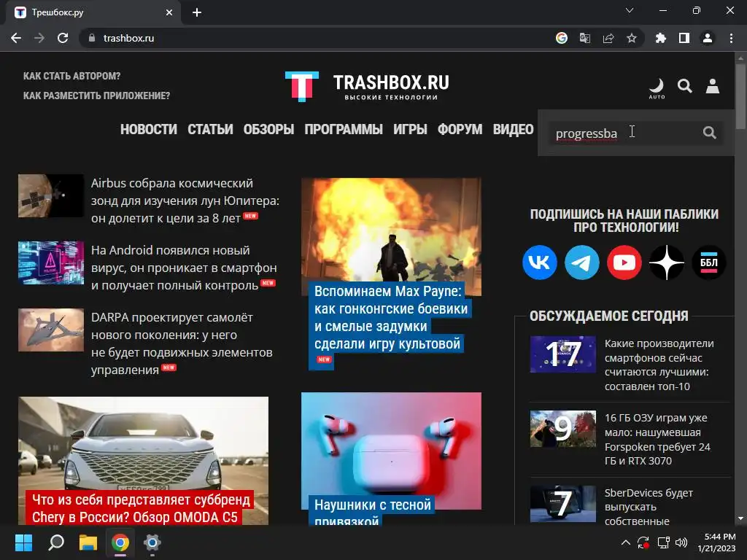Open the Extensions puzzle icon
The height and width of the screenshot is (560, 747).
coord(660,38)
